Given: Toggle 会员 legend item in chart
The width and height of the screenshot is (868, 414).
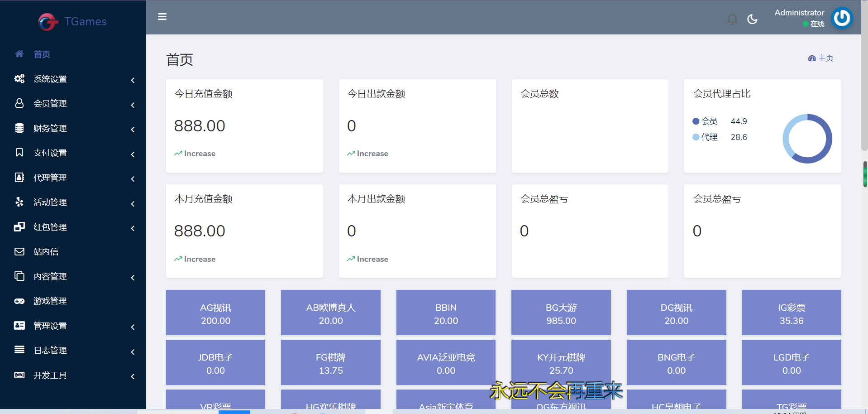Looking at the screenshot, I should pos(705,121).
